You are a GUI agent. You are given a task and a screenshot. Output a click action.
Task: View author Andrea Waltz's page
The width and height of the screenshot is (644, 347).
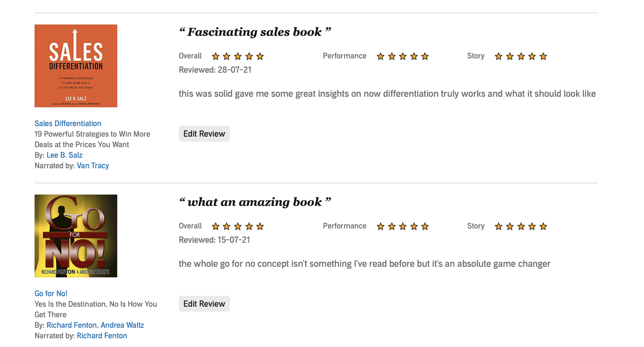(122, 325)
